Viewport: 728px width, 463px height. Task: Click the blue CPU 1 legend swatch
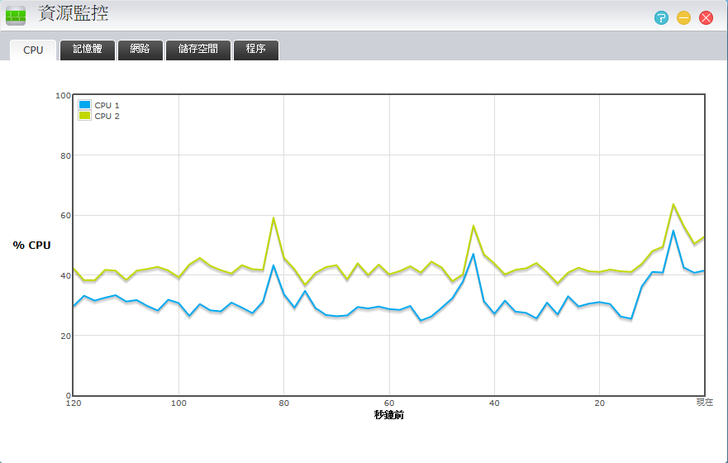(84, 104)
